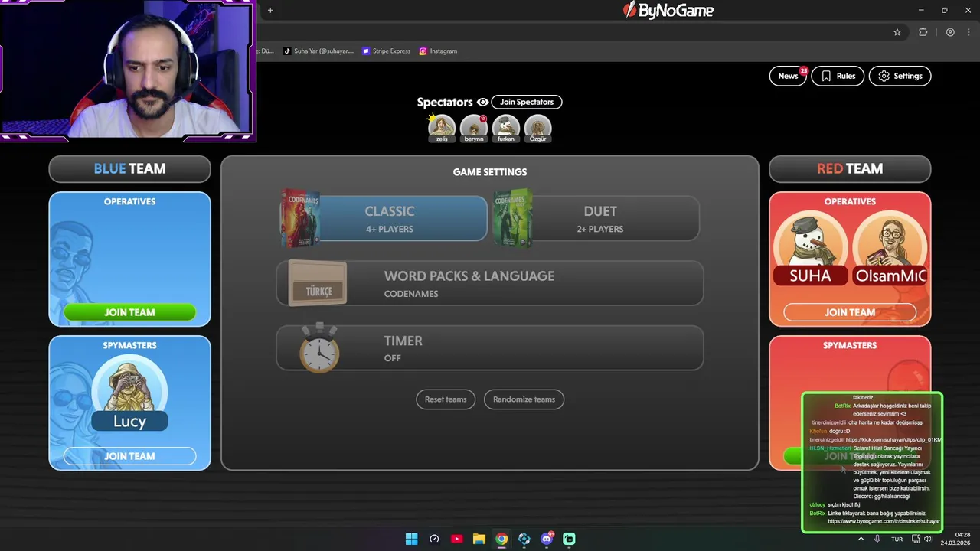Viewport: 980px width, 551px height.
Task: Open the volume tray icon
Action: [x=928, y=539]
